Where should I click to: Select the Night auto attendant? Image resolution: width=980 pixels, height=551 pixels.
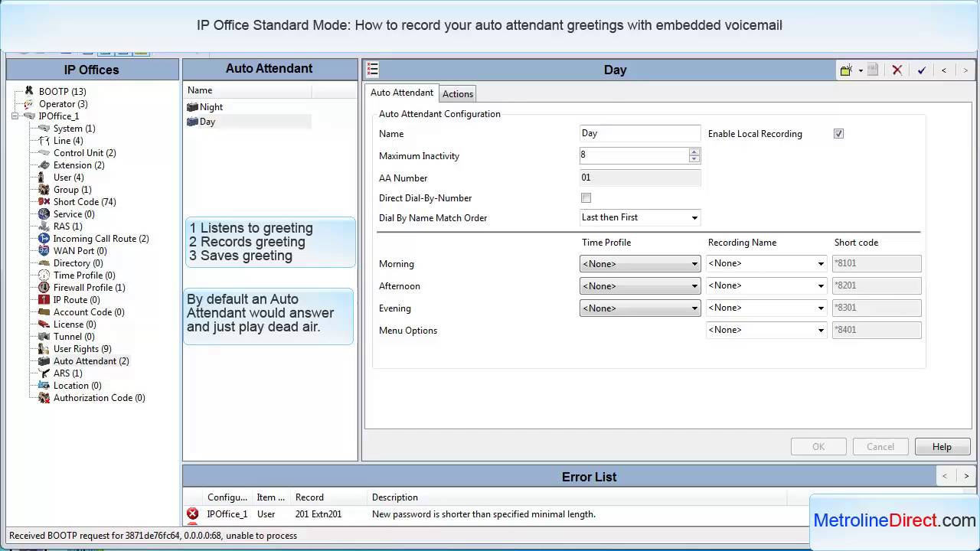point(211,107)
